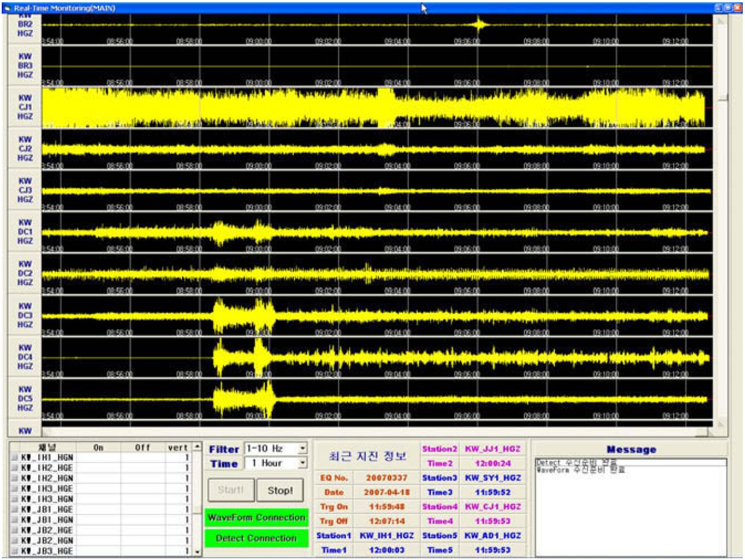
Task: Click the KW CJ1 HGZ waveform trace
Action: point(377,107)
